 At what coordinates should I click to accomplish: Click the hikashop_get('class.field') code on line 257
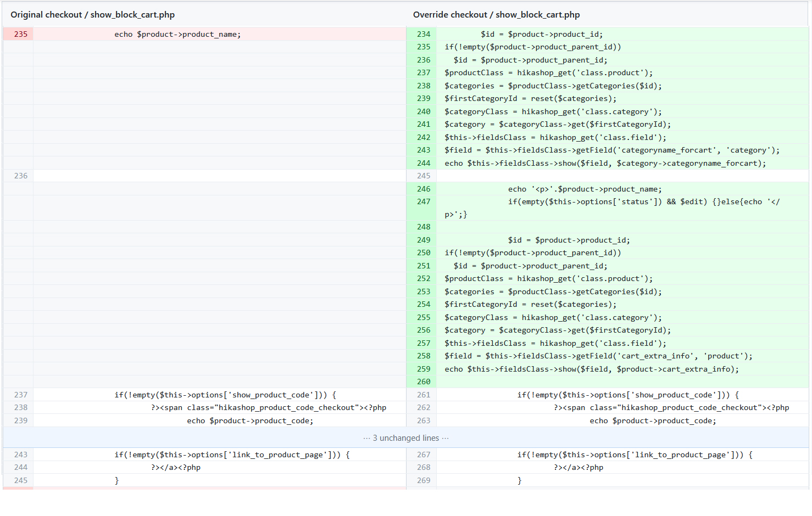pyautogui.click(x=555, y=343)
